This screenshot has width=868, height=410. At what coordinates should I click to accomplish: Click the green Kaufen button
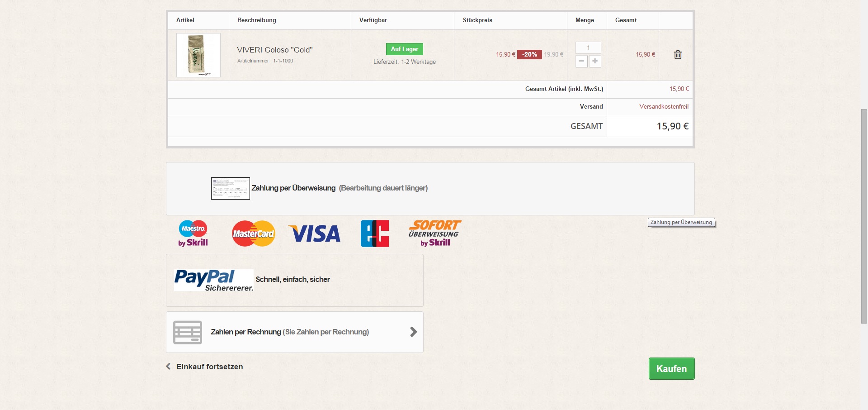[x=672, y=369]
